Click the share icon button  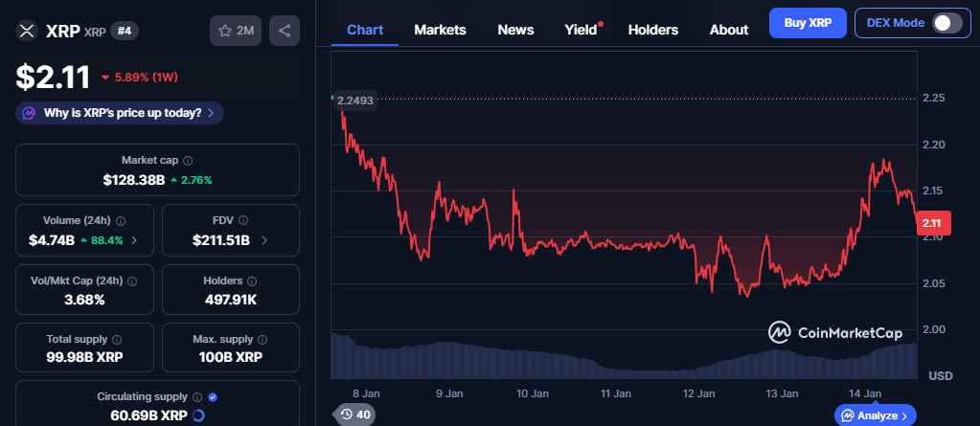coord(285,31)
